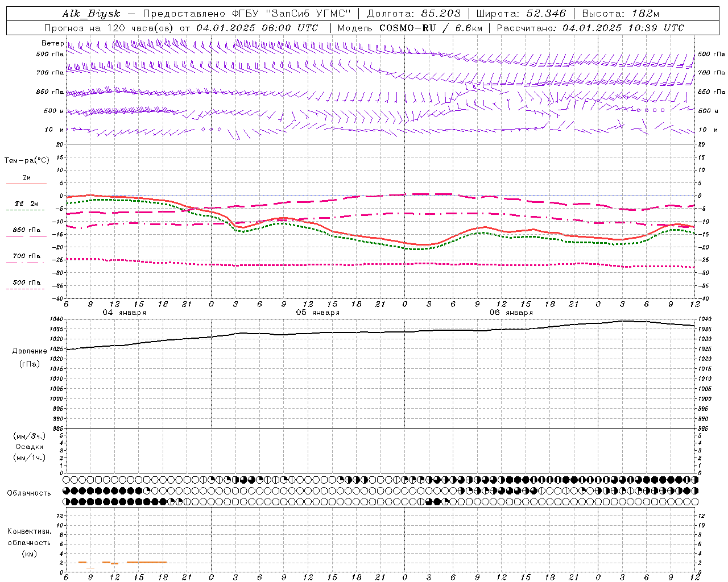Click the Прогноз на 120 часа(ов) text

(x=110, y=28)
